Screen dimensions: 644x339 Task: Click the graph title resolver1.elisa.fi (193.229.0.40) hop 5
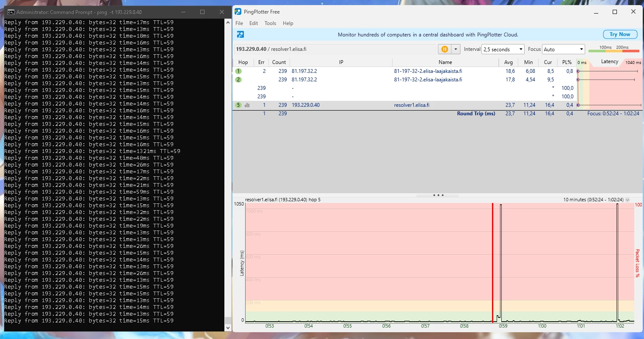tap(283, 200)
